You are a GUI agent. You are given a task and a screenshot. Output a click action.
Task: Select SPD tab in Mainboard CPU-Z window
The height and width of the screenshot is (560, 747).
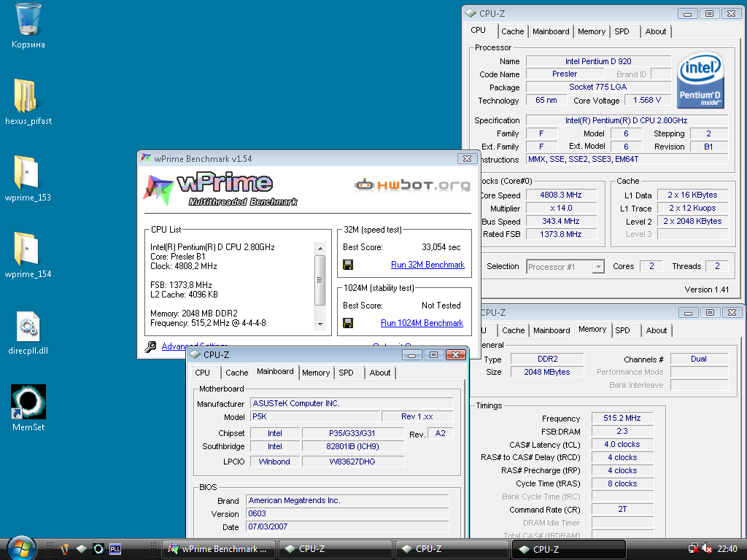(347, 373)
